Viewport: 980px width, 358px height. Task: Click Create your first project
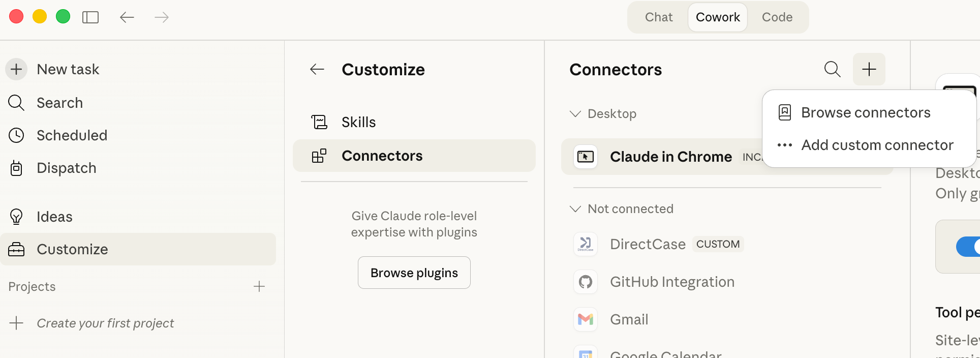coord(105,323)
